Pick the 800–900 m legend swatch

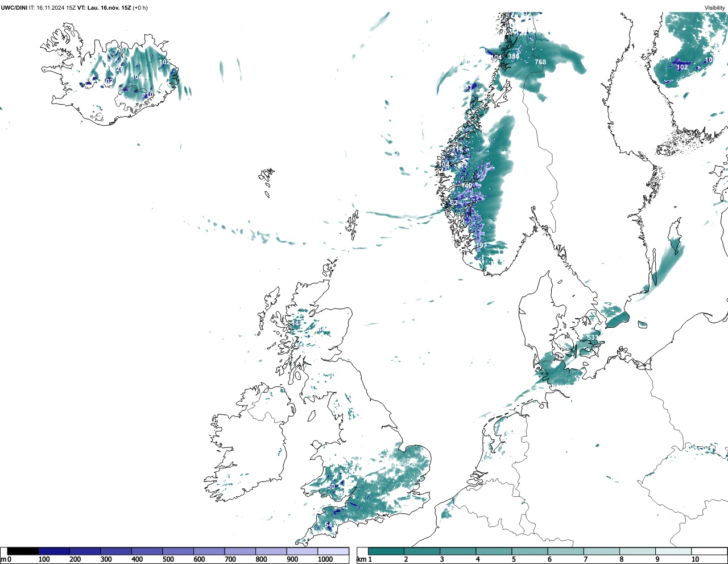point(271,551)
